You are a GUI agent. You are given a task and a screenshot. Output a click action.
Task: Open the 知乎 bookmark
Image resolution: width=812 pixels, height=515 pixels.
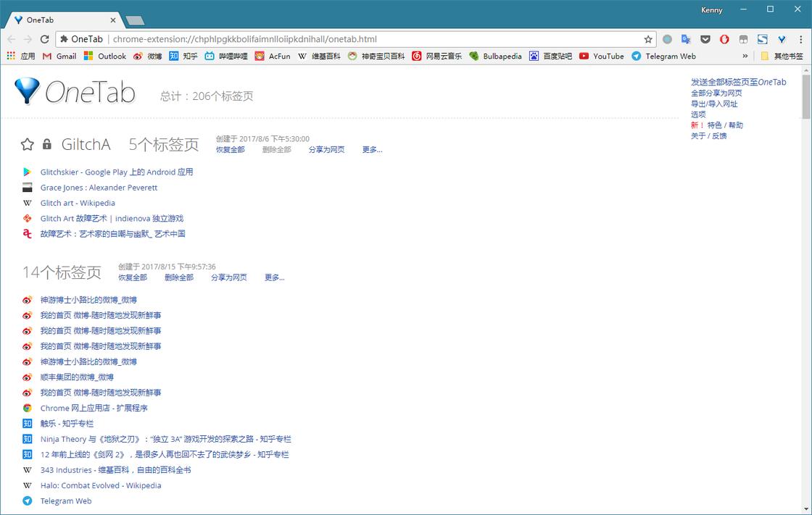183,56
